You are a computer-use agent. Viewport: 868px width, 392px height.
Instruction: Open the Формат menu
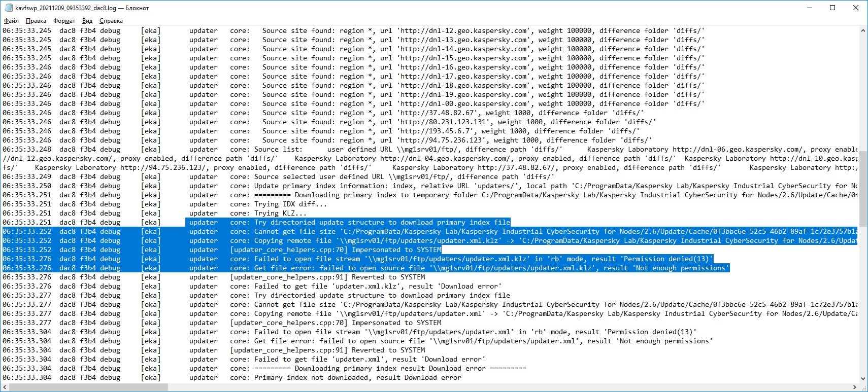click(64, 21)
